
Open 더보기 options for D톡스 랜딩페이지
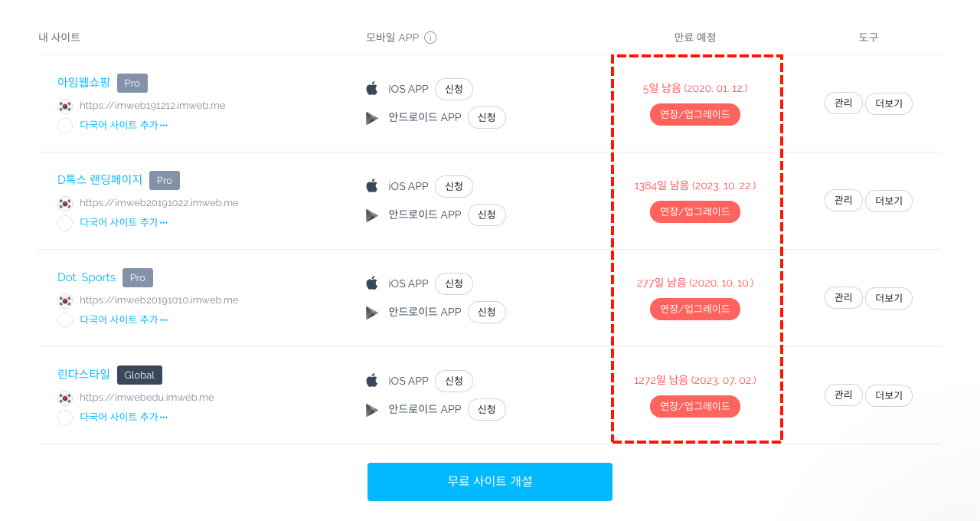pos(889,201)
